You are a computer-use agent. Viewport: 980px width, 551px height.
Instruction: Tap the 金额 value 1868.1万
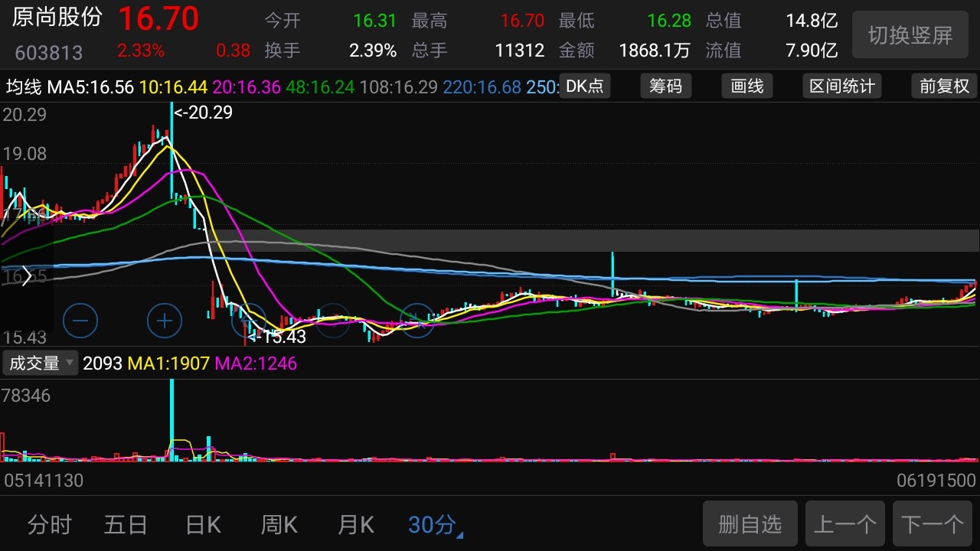[x=655, y=51]
